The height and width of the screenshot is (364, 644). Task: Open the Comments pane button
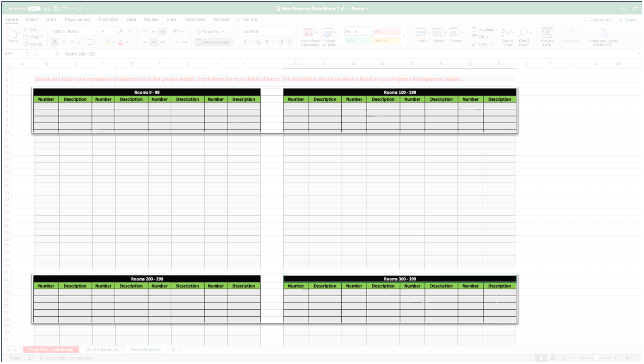point(597,20)
